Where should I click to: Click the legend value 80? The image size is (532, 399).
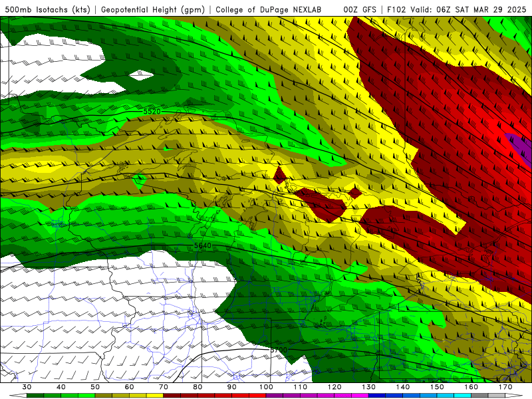[x=198, y=387]
